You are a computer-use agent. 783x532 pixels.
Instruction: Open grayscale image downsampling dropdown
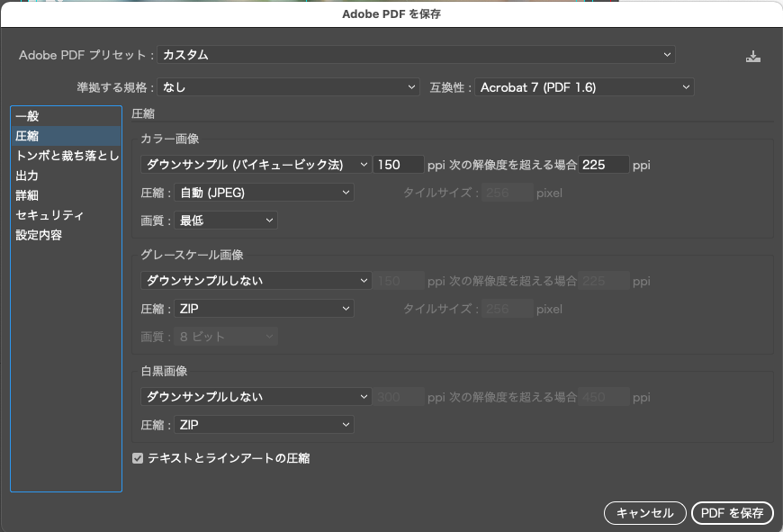[x=256, y=281]
